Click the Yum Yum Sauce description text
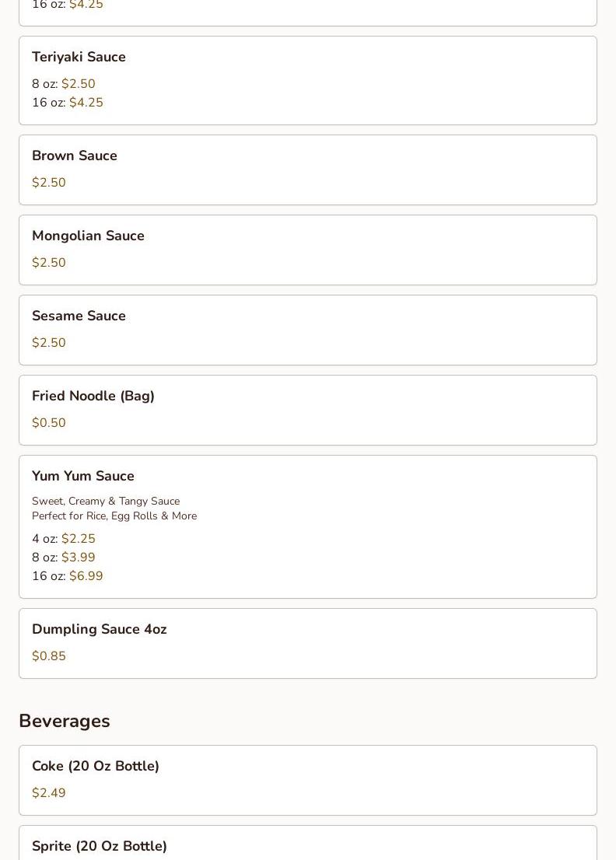Screen dimensions: 616x860 tap(114, 509)
